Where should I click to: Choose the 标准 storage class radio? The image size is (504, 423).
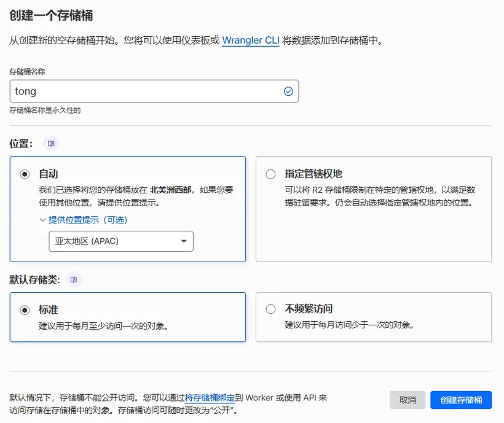pos(25,311)
